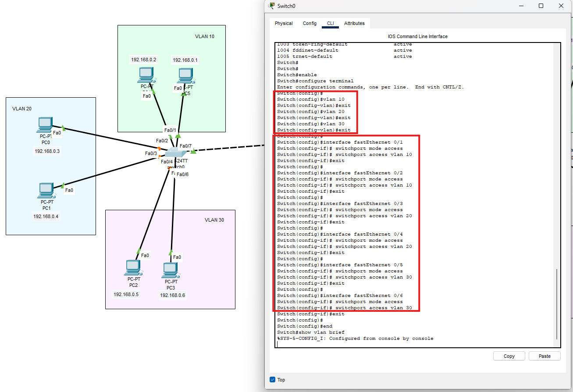Screen dimensions: 573x392
Task: Click the Fa0/2 port label
Action: pyautogui.click(x=162, y=141)
